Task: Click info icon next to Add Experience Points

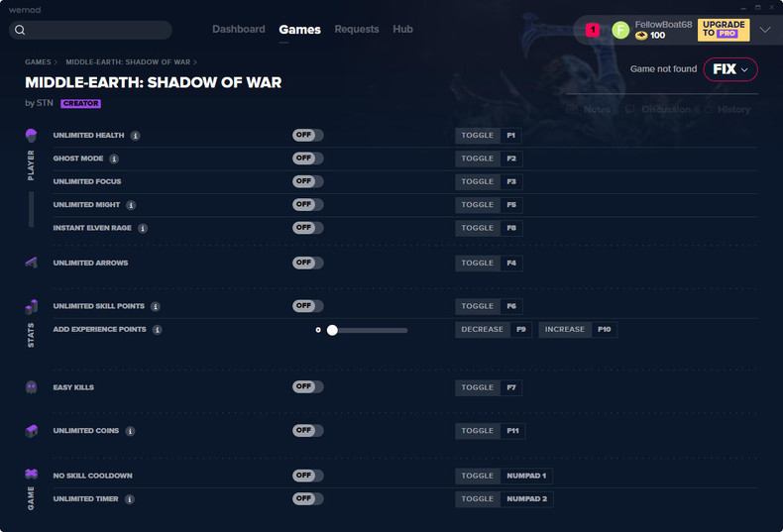Action: pyautogui.click(x=158, y=329)
